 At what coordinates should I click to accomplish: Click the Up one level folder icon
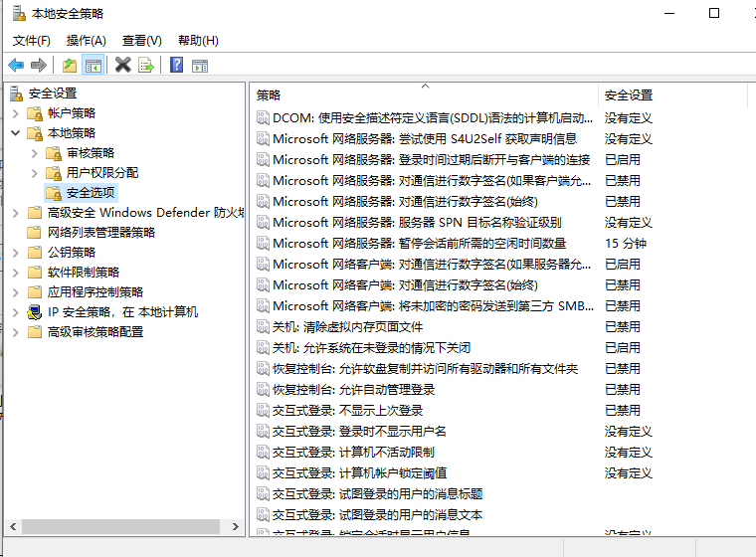(x=70, y=65)
